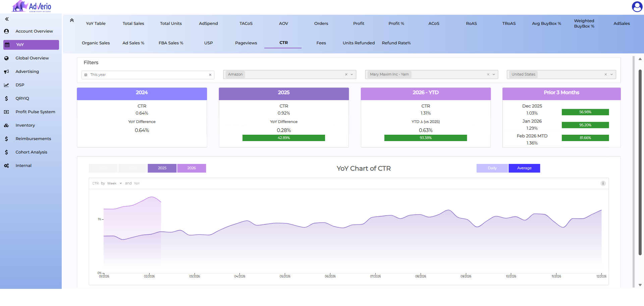Screen dimensions: 644x306
Task: Click the Advertising megaphone icon
Action: [x=6, y=72]
